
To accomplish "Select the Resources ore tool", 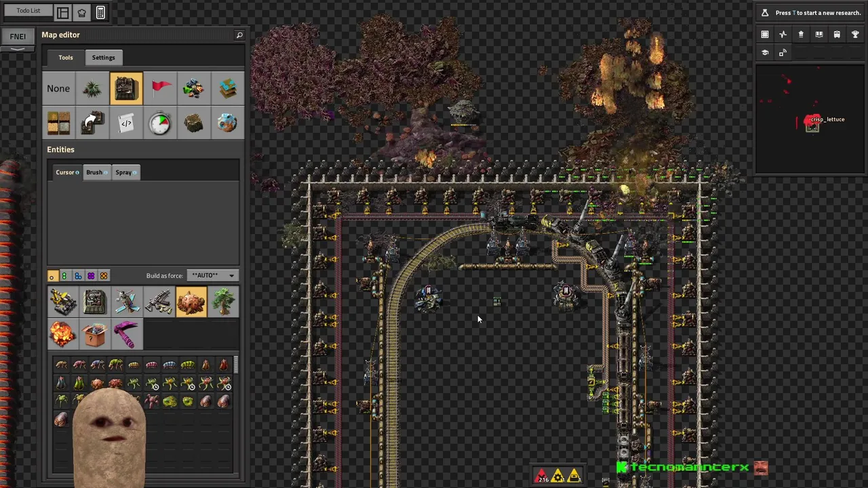I will click(194, 88).
